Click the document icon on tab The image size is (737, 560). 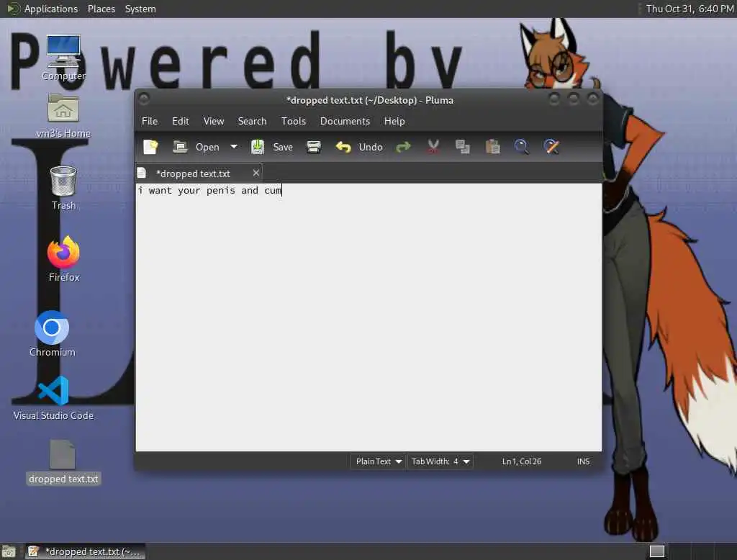click(x=142, y=173)
